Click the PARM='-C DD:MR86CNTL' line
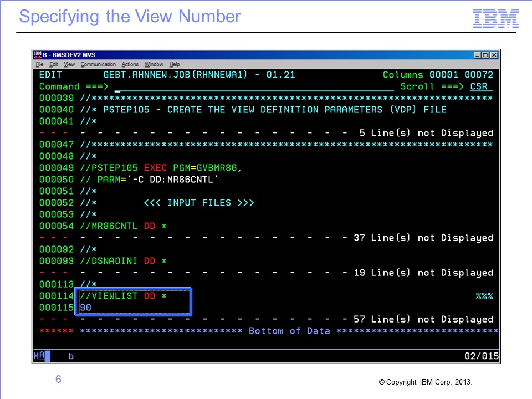This screenshot has width=532, height=399. click(149, 180)
